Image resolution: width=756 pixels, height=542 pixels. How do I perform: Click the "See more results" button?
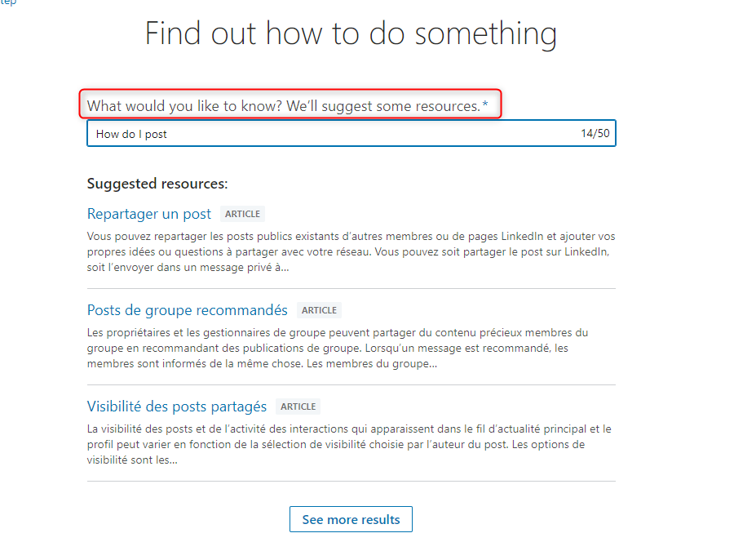coord(351,519)
